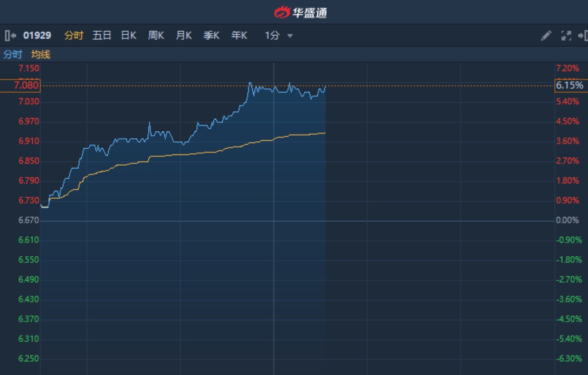
Task: Open the 周K weekly candlestick tab
Action: click(156, 36)
